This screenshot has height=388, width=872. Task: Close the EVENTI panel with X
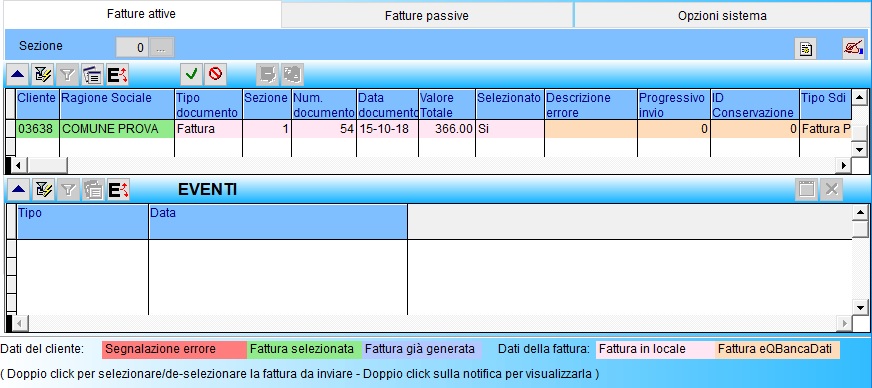831,190
